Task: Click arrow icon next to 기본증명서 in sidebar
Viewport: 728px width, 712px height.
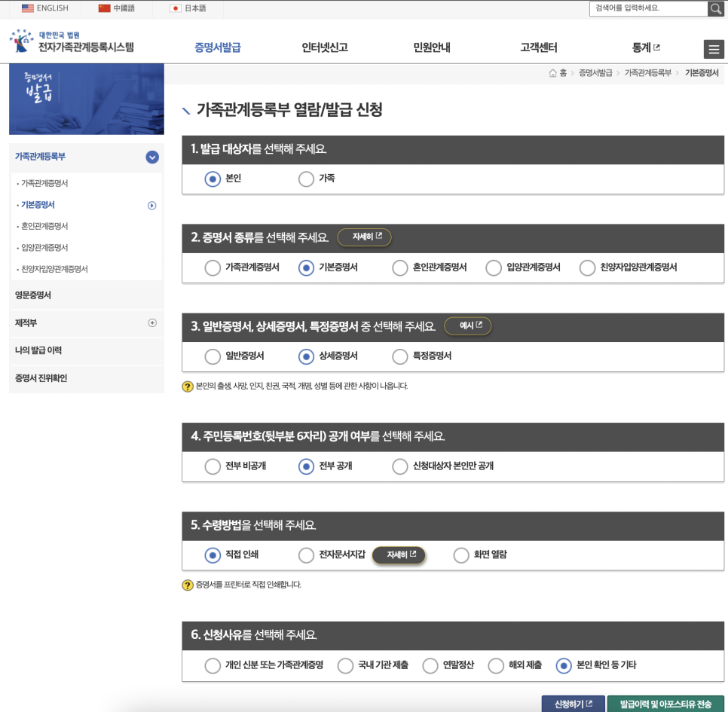Action: tap(151, 205)
